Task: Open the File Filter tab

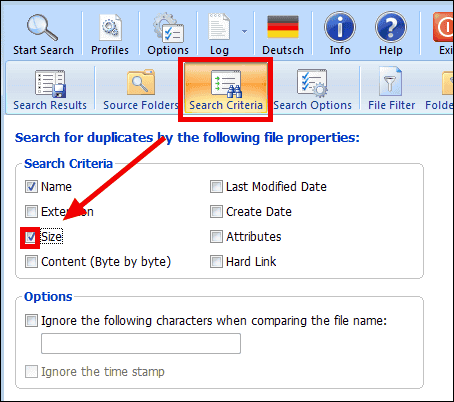Action: click(391, 89)
